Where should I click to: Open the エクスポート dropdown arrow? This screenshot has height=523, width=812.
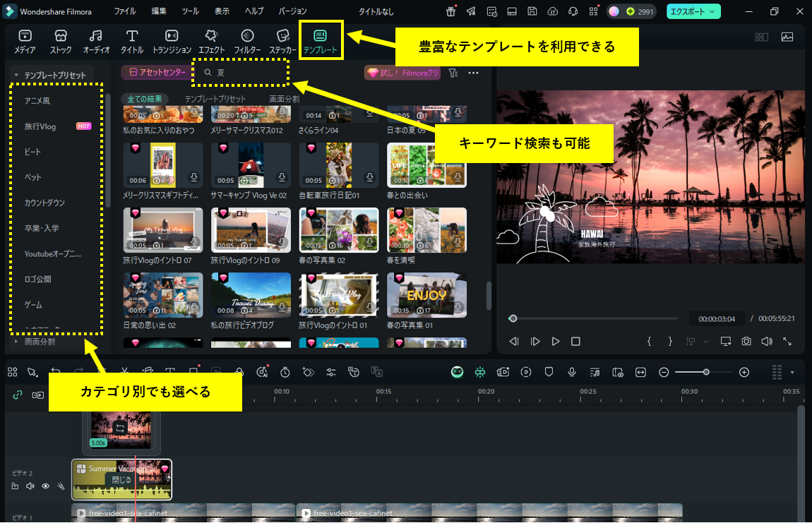pos(712,11)
